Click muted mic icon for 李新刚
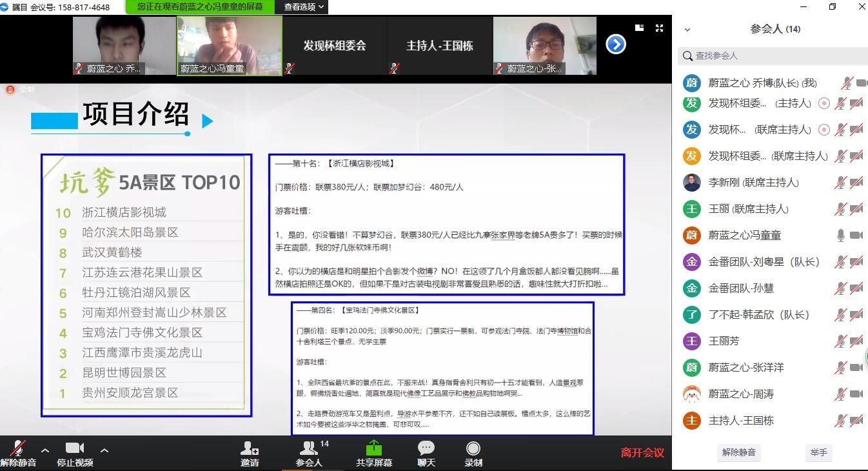This screenshot has width=868, height=471. (840, 183)
